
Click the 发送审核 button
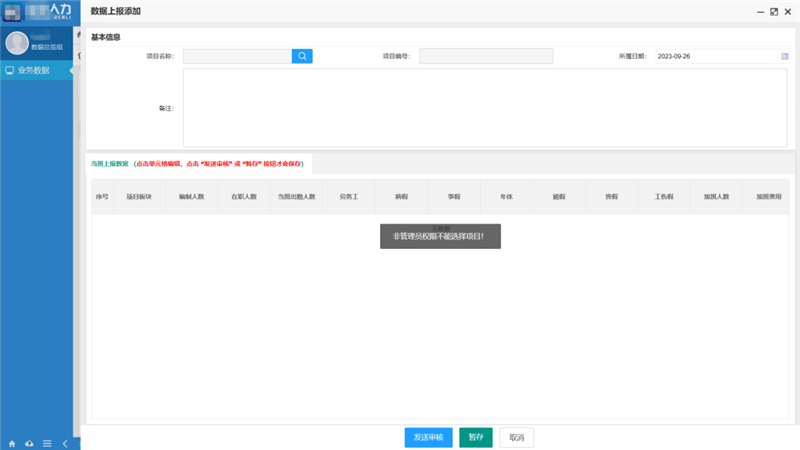click(x=429, y=437)
